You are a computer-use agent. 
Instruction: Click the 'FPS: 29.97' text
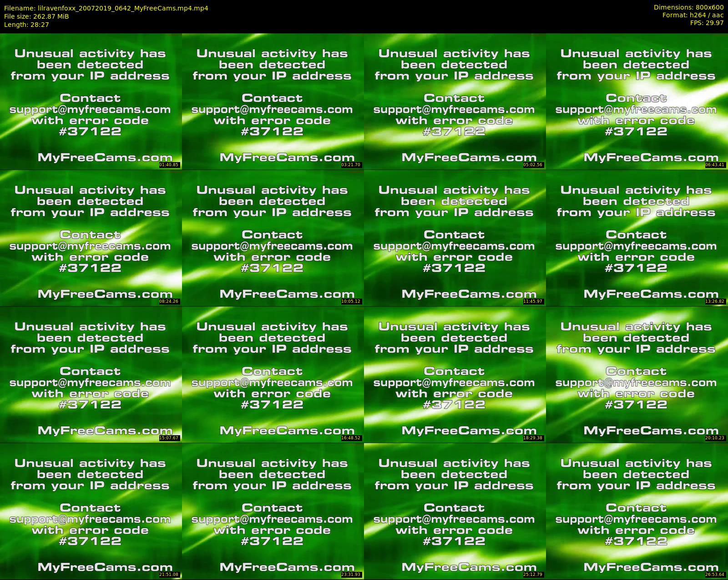[707, 23]
